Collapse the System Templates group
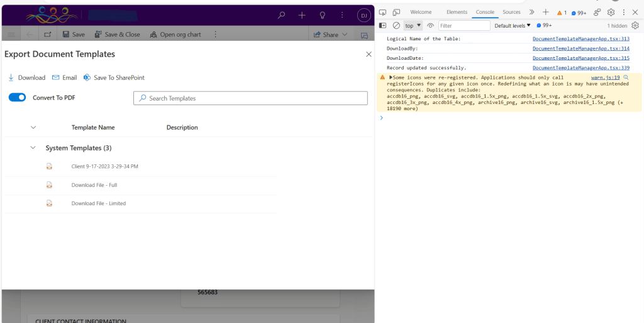This screenshot has width=644, height=323. click(33, 148)
